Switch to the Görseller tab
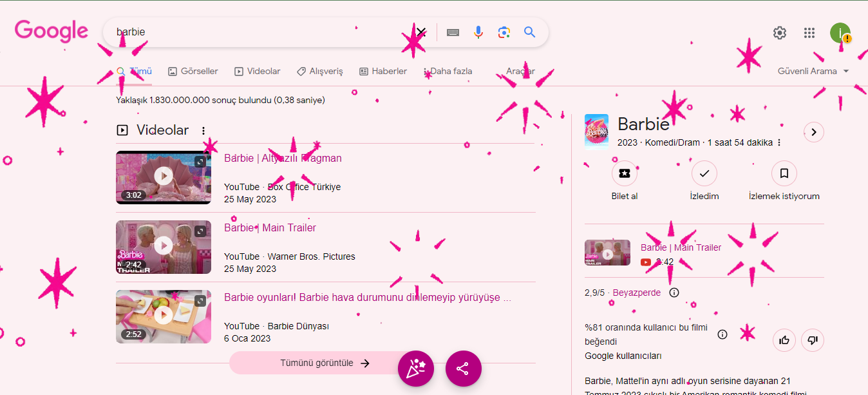Viewport: 868px width, 395px height. (x=193, y=71)
